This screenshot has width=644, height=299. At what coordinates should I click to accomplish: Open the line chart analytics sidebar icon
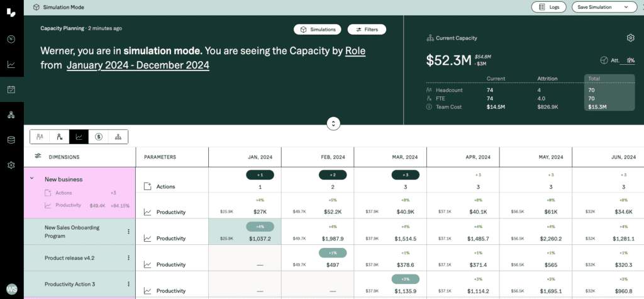coord(11,64)
